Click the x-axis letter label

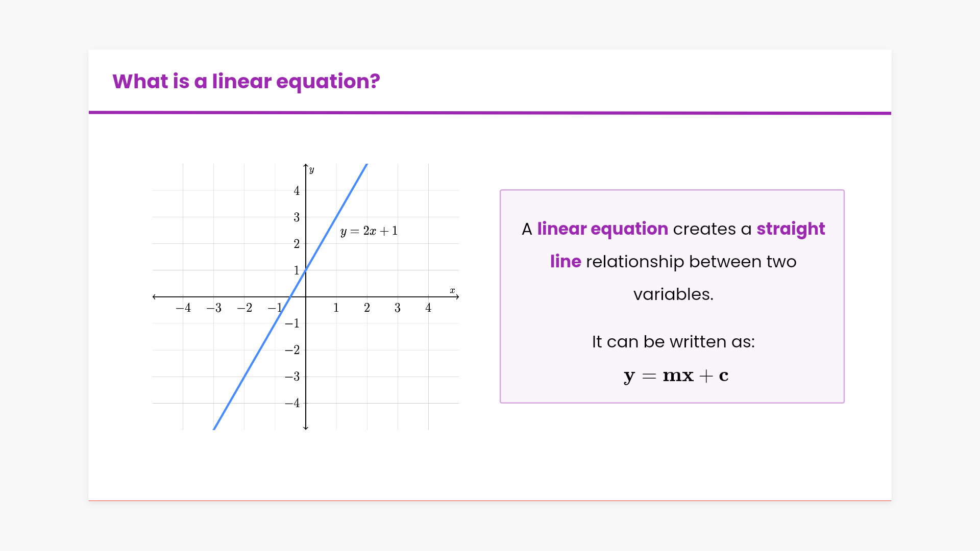click(452, 290)
